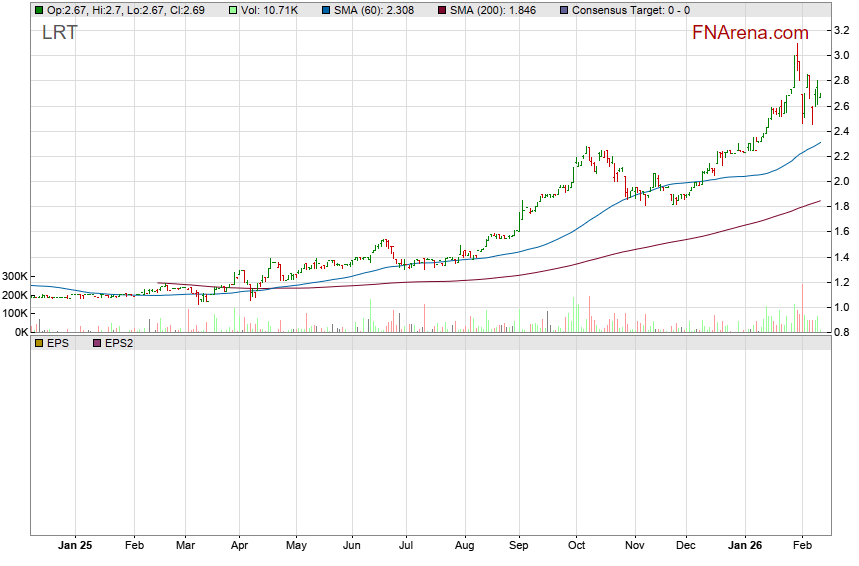The width and height of the screenshot is (859, 566).
Task: Click the dark red SMA (200) swatch
Action: 445,10
